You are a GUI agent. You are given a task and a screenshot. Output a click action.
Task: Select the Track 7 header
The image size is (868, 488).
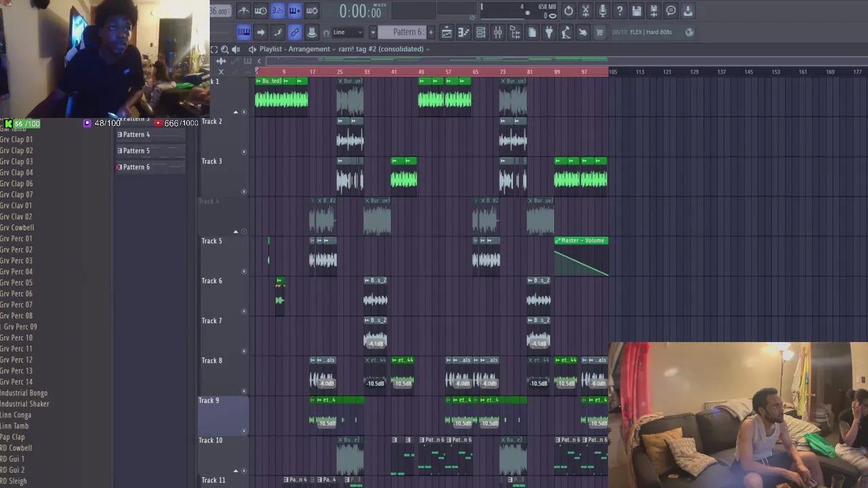point(224,335)
